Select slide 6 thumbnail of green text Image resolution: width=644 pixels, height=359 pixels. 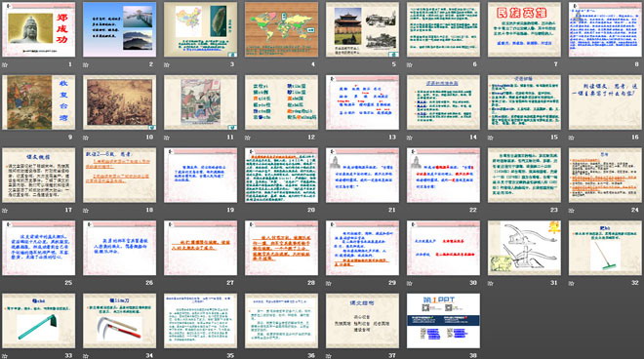click(443, 29)
